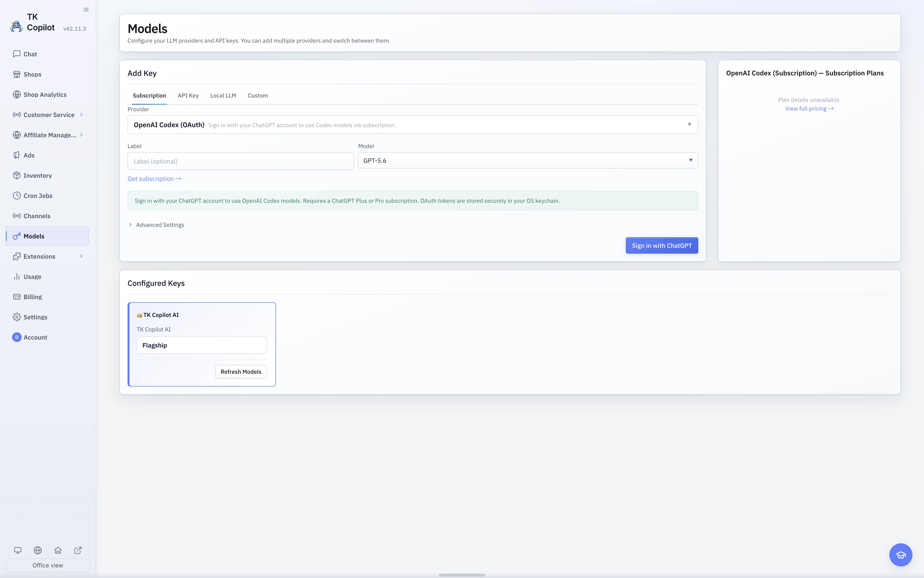Screen dimensions: 924x578
Task: Go to Shop Analytics in sidebar
Action: [x=47, y=94]
